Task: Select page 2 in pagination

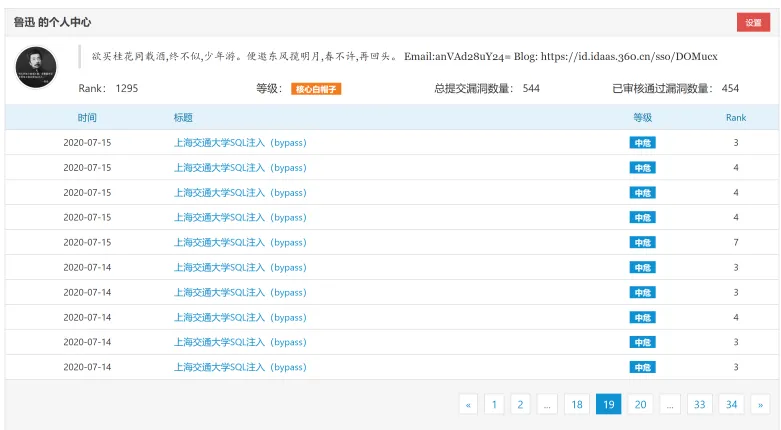Action: pos(520,405)
